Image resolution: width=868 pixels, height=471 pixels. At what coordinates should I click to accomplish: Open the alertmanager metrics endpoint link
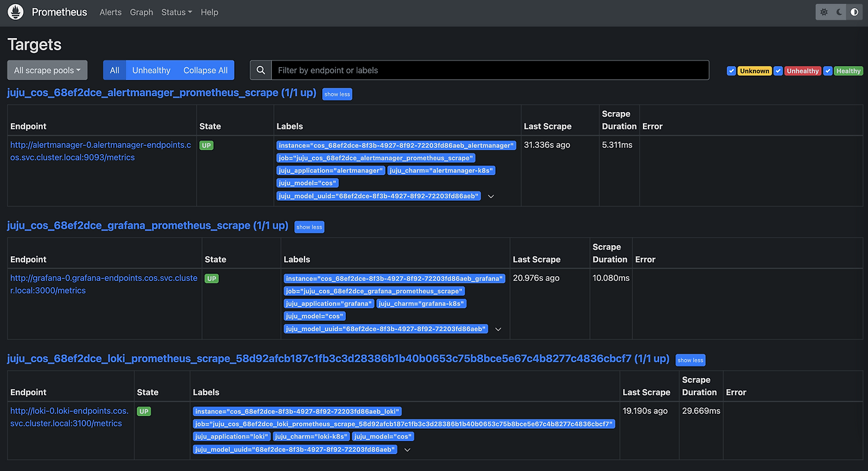(100, 151)
